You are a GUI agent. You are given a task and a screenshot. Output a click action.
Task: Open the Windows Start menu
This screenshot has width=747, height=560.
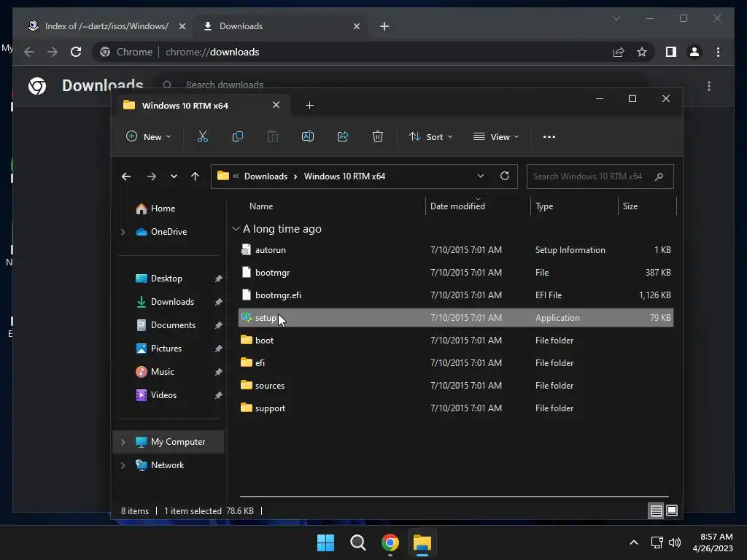(326, 542)
